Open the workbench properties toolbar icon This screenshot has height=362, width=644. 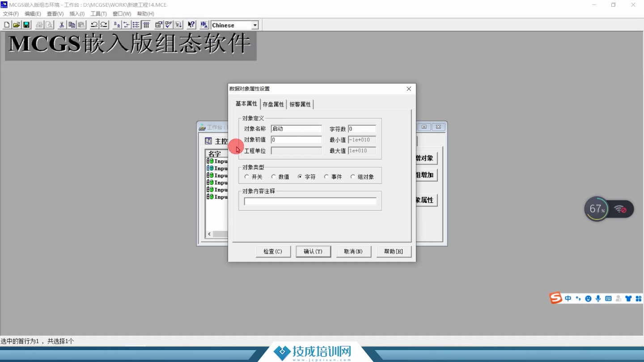159,25
